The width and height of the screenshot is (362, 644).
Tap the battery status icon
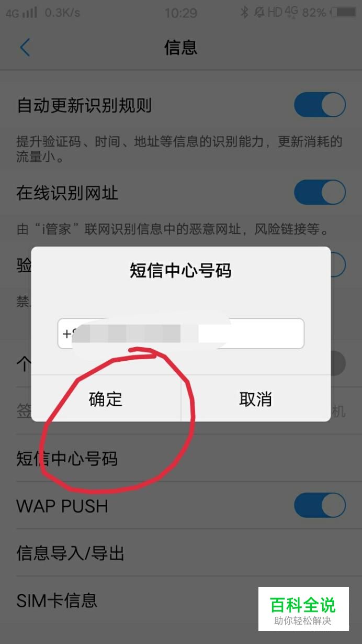(x=344, y=12)
